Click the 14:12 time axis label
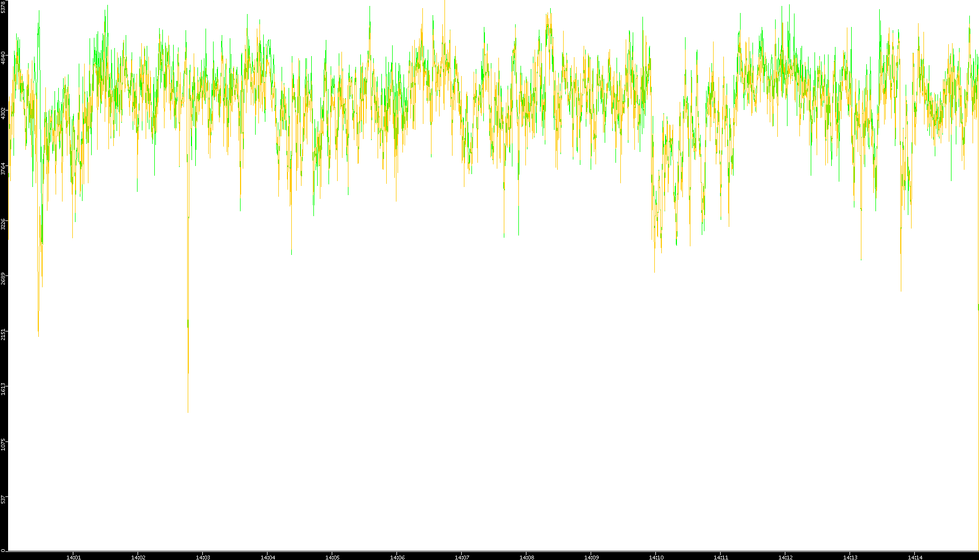 tap(785, 557)
